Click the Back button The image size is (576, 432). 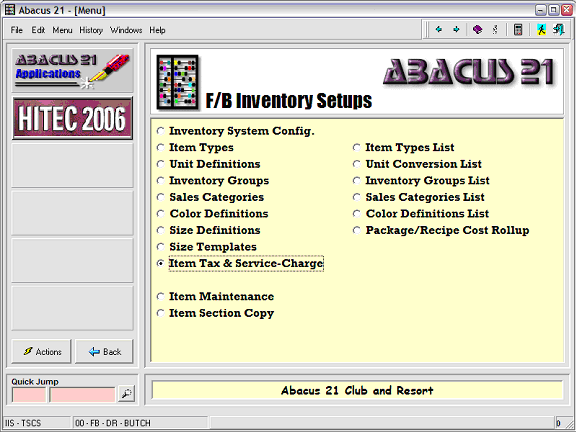[x=104, y=352]
